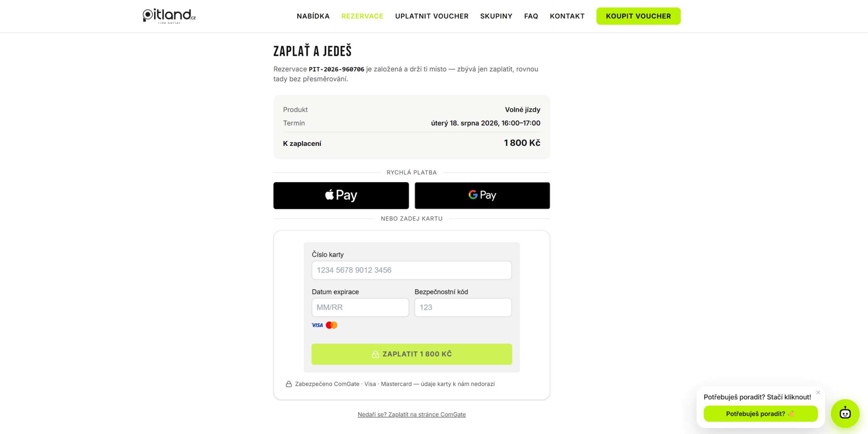Screen dimensions: 868x434
Task: Pay with the Google Pay button
Action: (482, 195)
